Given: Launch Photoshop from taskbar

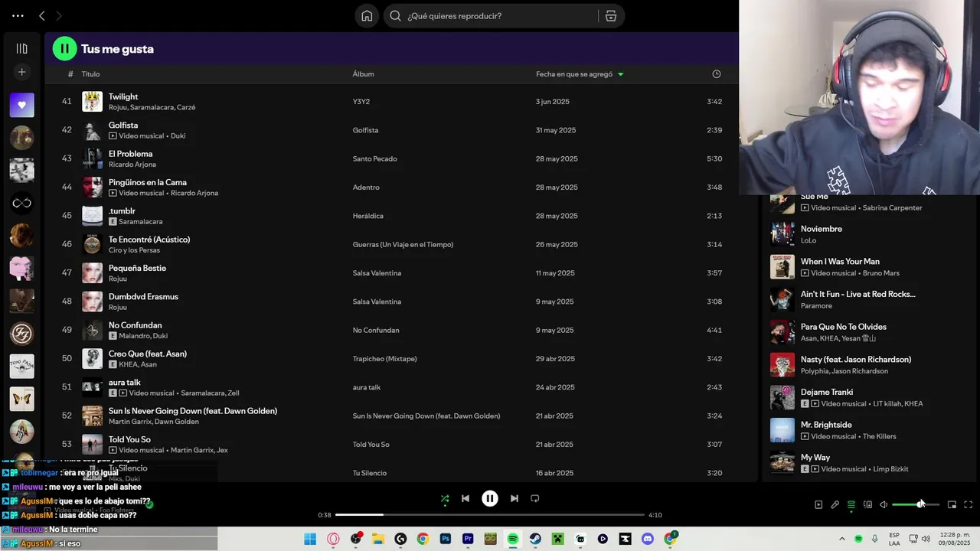Looking at the screenshot, I should point(446,539).
